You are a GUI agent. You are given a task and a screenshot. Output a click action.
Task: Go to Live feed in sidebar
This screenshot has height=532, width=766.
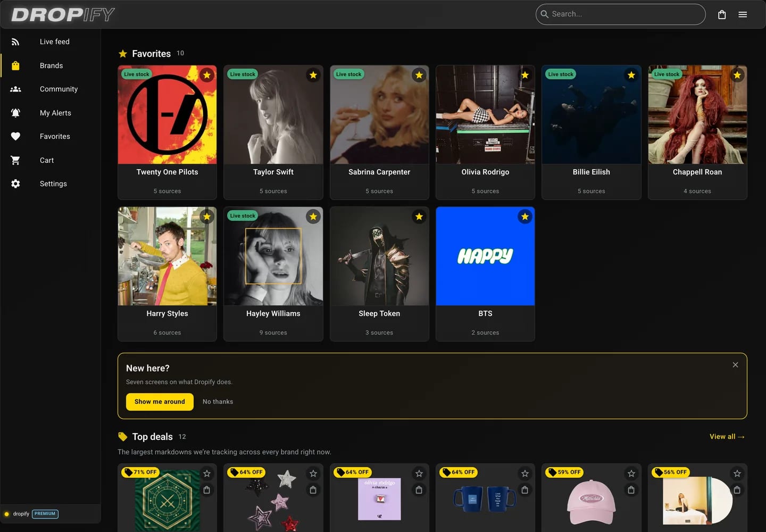click(51, 42)
